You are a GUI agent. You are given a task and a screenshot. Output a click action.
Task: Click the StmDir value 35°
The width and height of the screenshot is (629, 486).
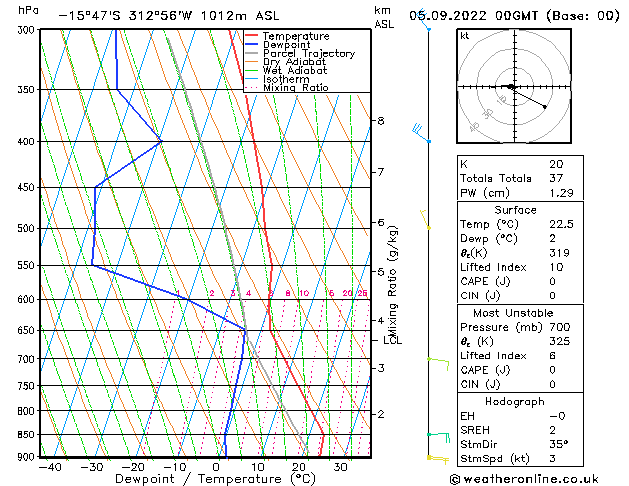click(558, 444)
